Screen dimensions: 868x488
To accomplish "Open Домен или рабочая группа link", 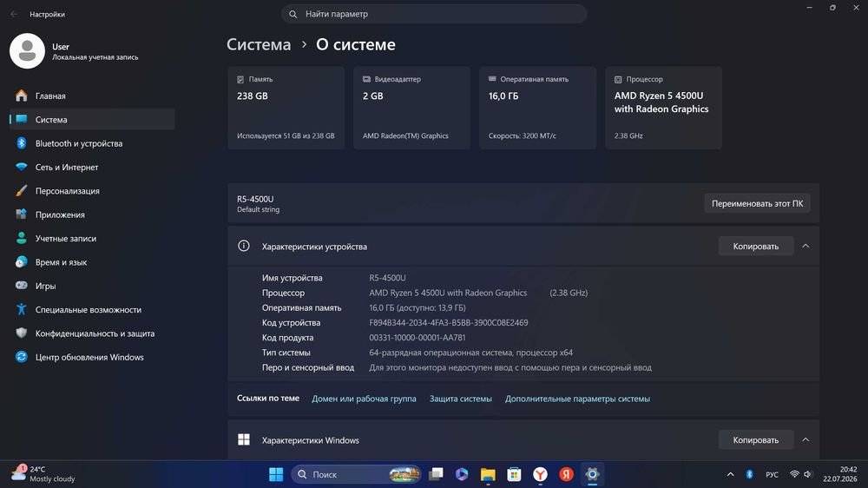I will (364, 399).
